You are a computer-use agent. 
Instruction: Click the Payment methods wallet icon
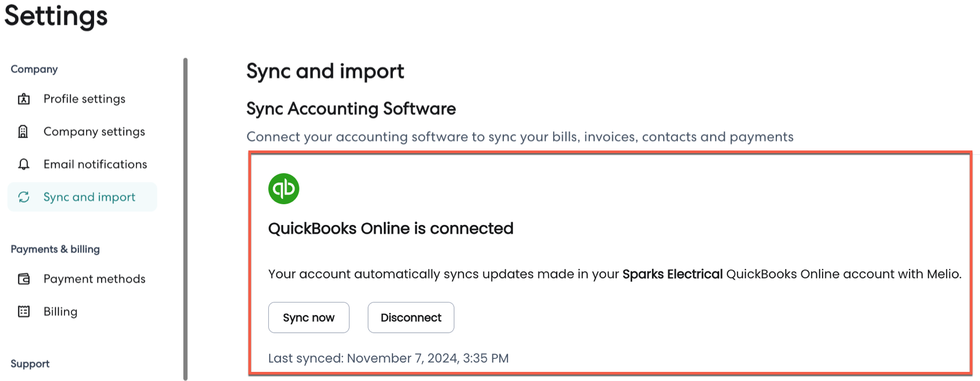24,279
